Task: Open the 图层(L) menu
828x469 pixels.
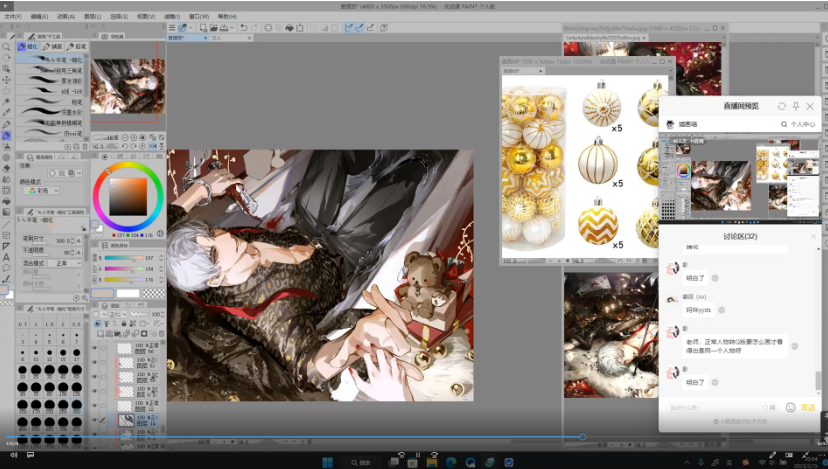Action: pos(92,16)
